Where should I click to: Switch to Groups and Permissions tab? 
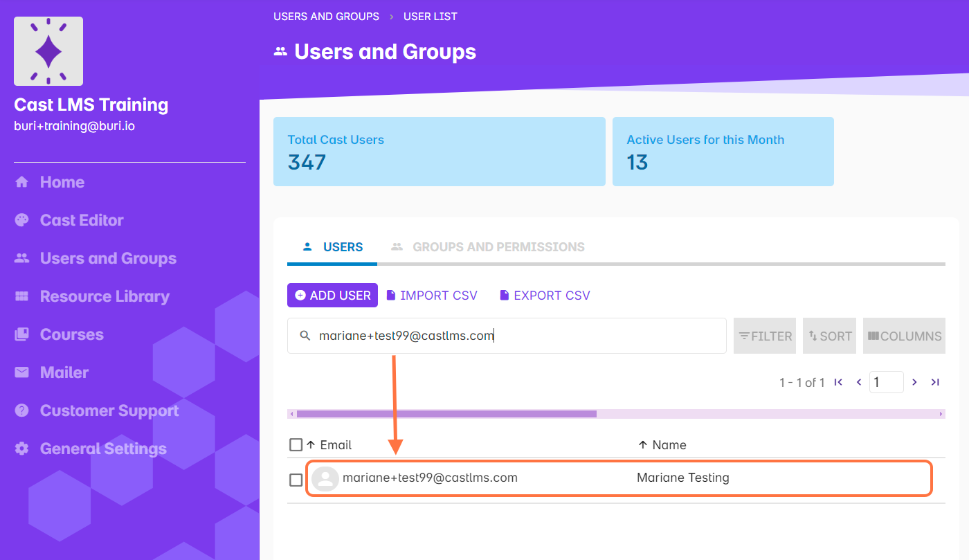pos(489,247)
